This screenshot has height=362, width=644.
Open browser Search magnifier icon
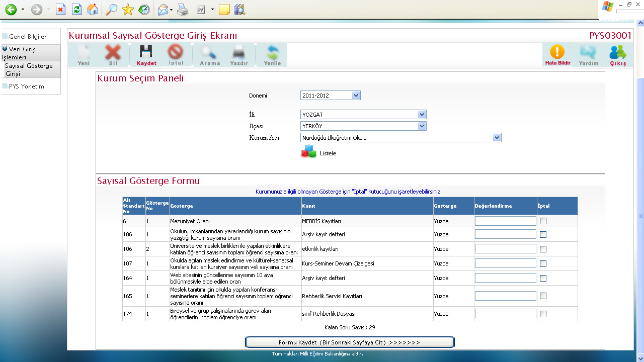112,10
